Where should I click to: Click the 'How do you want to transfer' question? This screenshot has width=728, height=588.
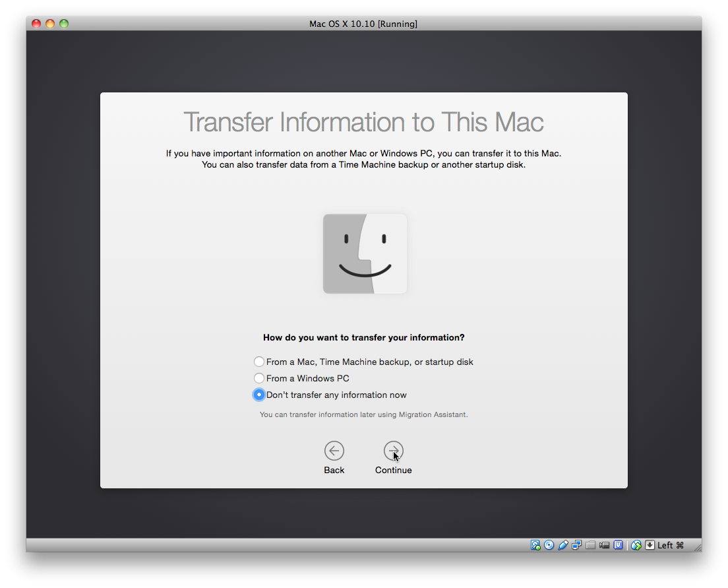pos(363,337)
